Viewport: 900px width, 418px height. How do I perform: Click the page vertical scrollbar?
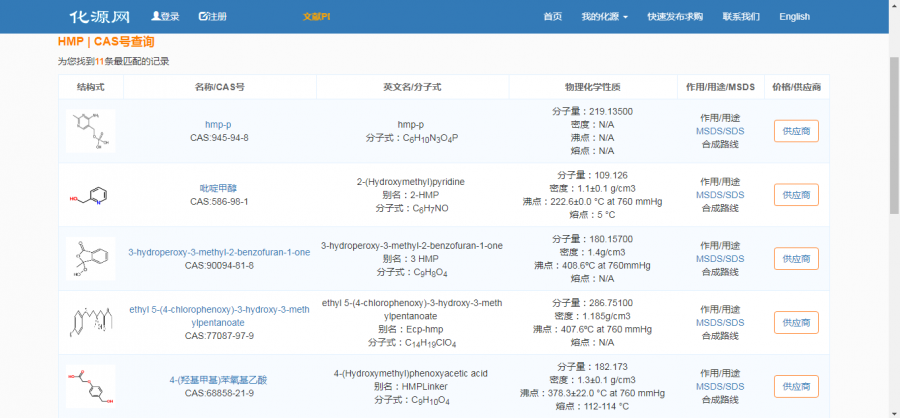pos(894,136)
